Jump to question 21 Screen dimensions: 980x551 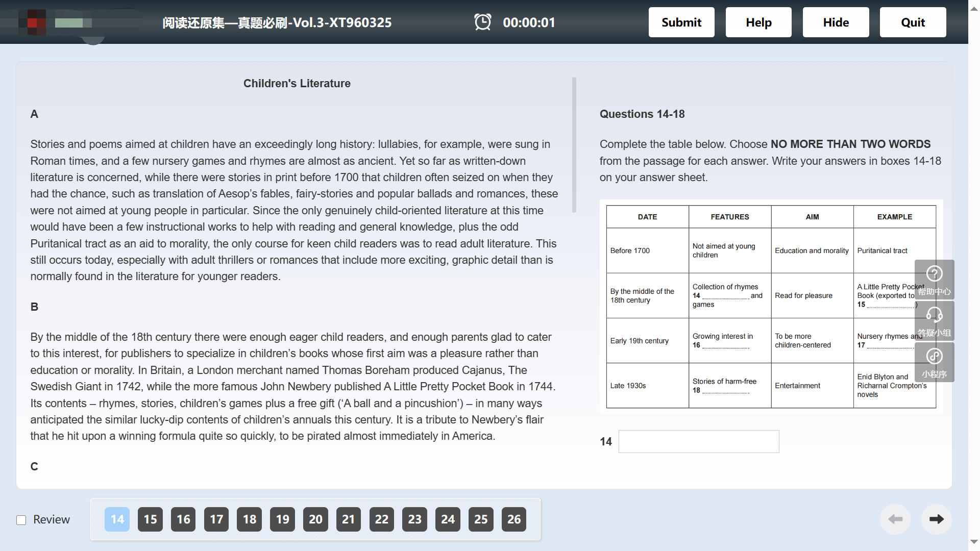pyautogui.click(x=349, y=519)
